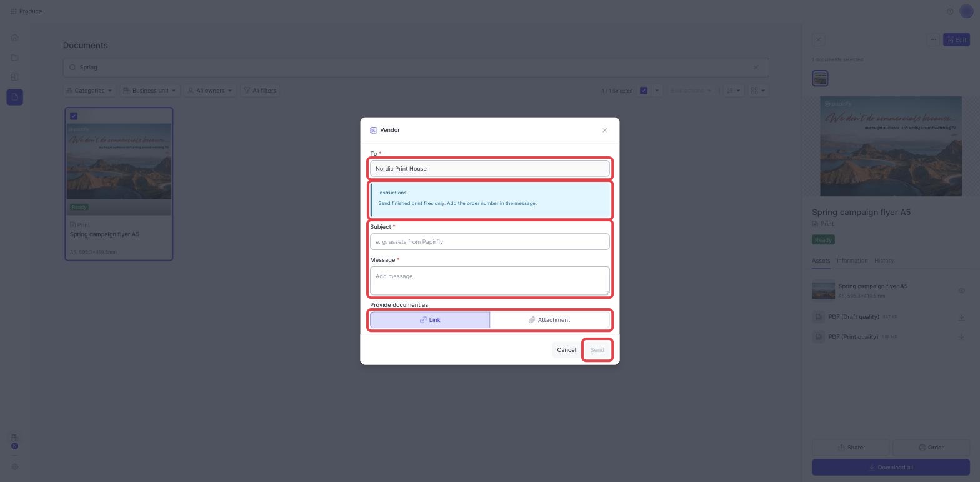The height and width of the screenshot is (482, 980).
Task: Click Cancel in the Vendor dialog
Action: [566, 349]
